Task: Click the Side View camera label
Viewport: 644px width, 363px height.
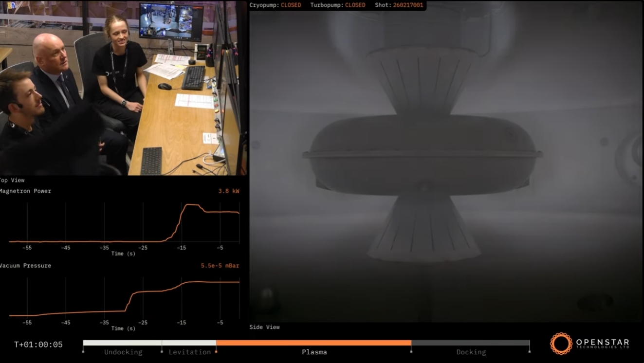Action: point(264,327)
